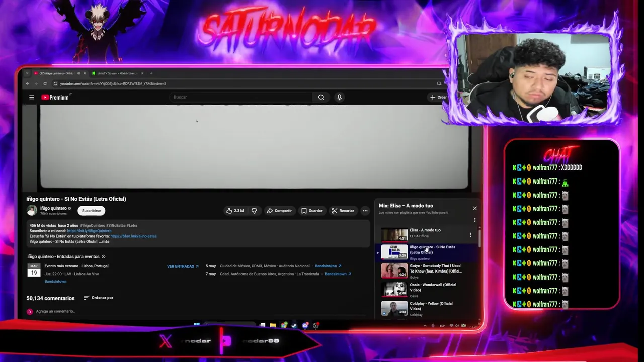Play Gotye - Somebody That I Used To Know
Screen dimensions: 644x362
pos(394,270)
